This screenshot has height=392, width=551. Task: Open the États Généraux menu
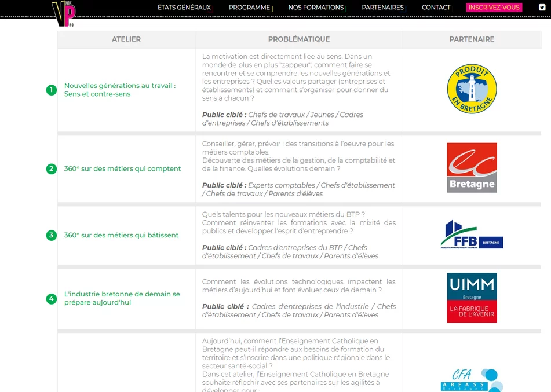(184, 8)
